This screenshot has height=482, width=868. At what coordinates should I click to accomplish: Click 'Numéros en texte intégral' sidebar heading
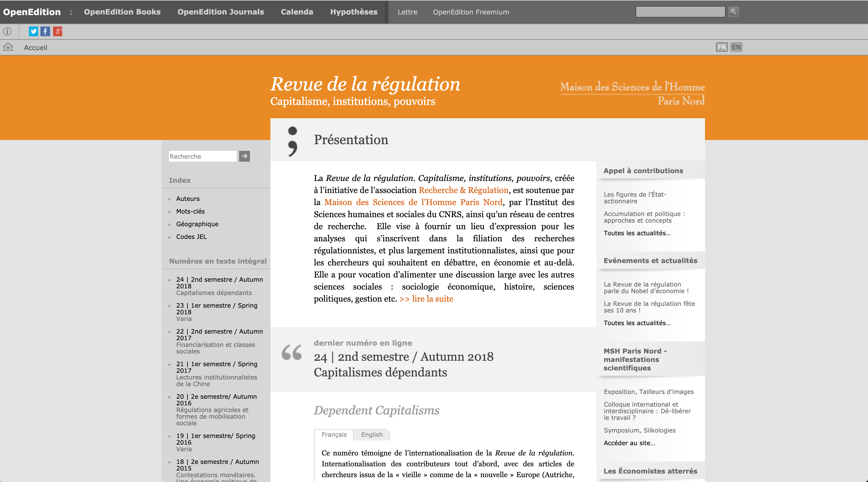pyautogui.click(x=218, y=261)
